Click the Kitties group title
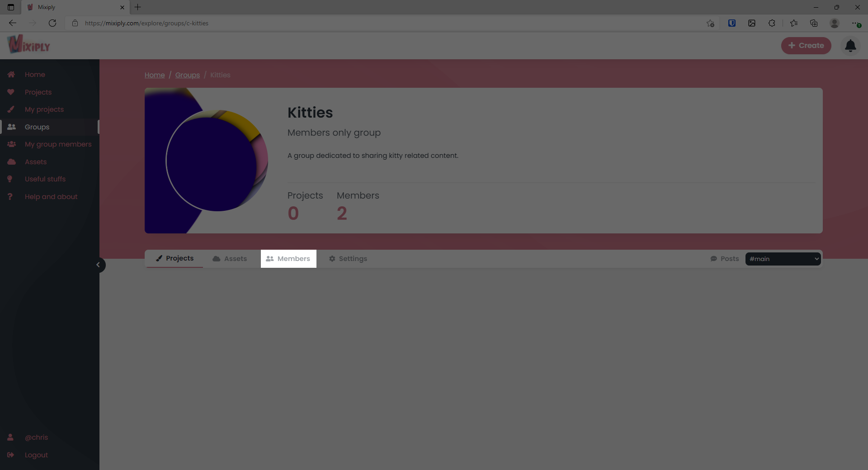The width and height of the screenshot is (868, 470). pyautogui.click(x=310, y=113)
